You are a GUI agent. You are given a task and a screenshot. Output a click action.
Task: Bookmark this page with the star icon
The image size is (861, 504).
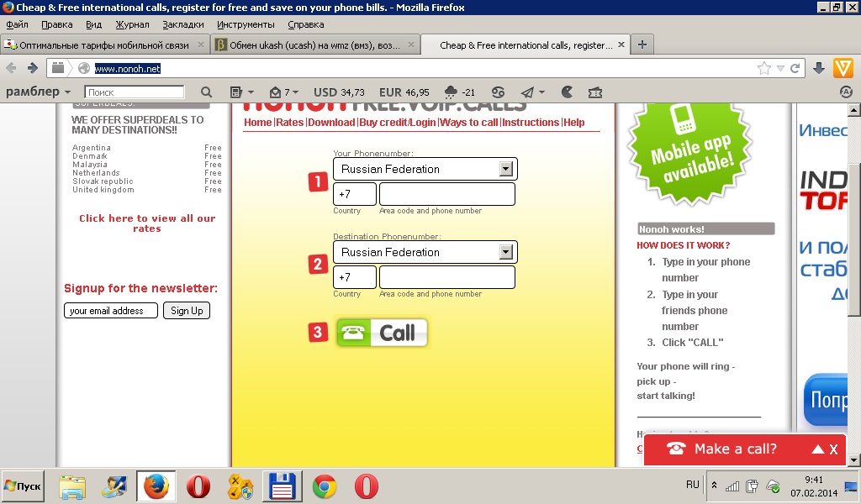[763, 68]
